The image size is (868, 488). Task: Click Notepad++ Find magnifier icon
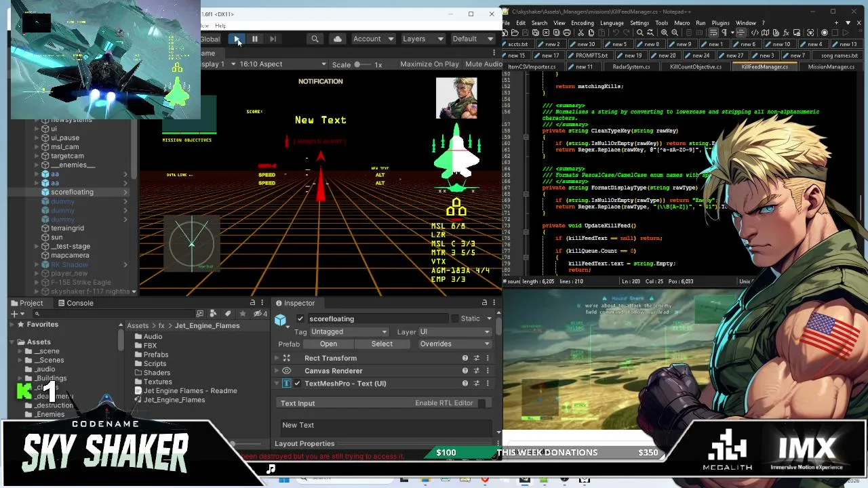639,33
